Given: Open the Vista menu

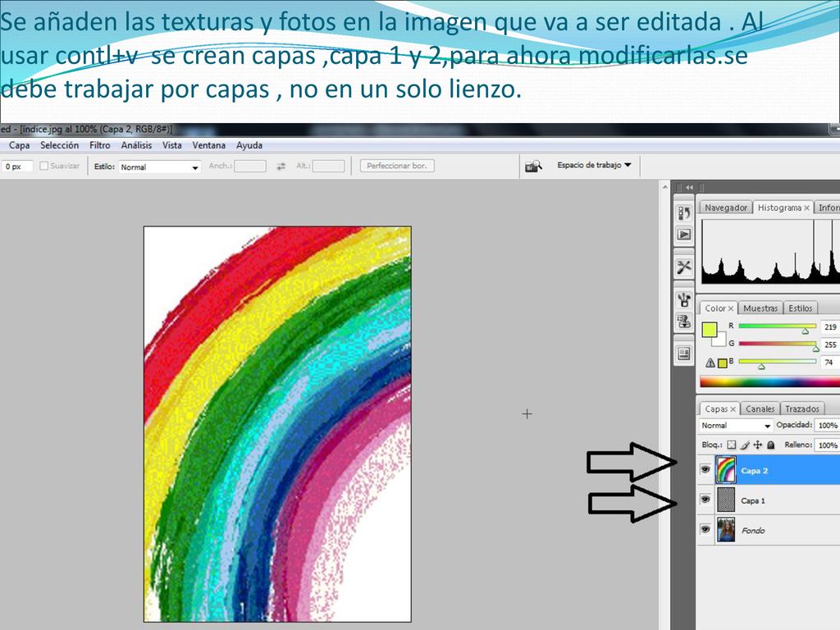Looking at the screenshot, I should [172, 145].
